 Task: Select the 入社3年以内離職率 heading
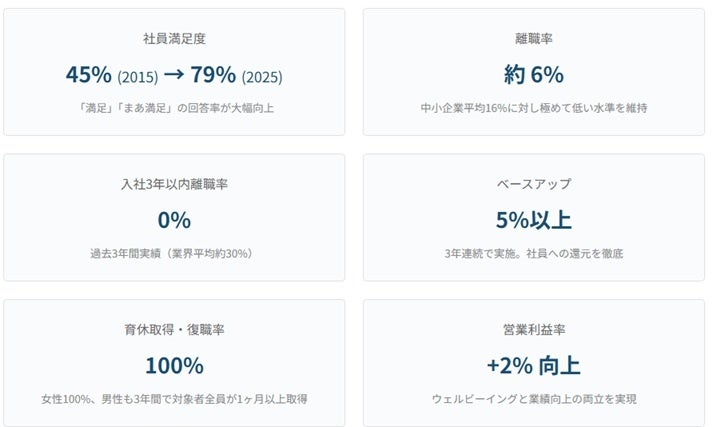point(174,184)
